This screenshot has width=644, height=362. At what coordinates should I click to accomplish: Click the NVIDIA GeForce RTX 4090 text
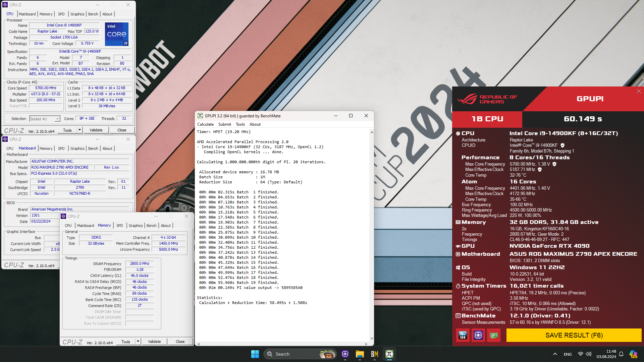point(549,246)
